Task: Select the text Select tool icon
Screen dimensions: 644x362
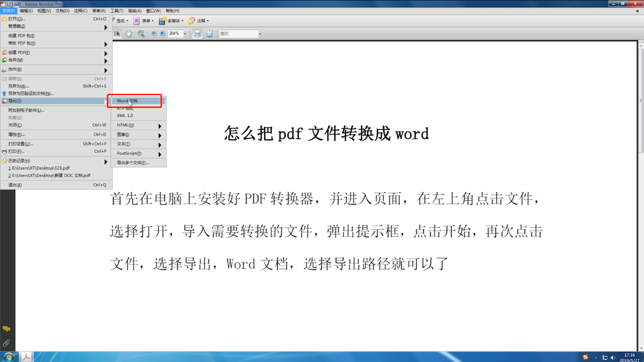Action: 117,33
